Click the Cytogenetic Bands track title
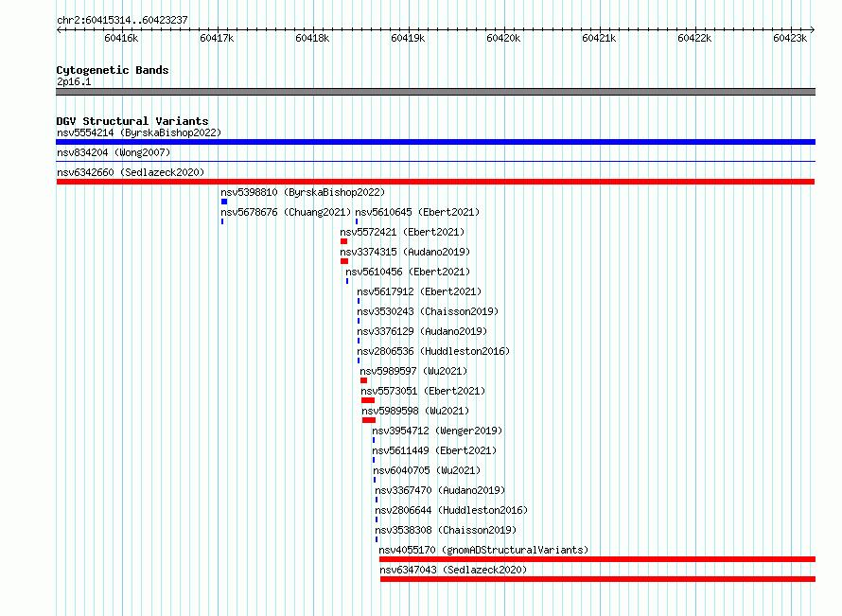The image size is (842, 616). coord(113,70)
